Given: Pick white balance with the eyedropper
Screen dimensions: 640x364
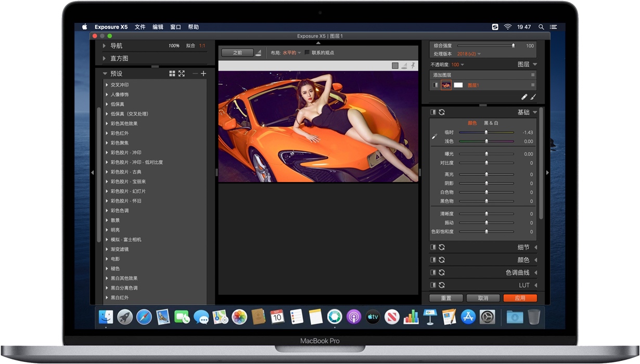Looking at the screenshot, I should pos(435,137).
